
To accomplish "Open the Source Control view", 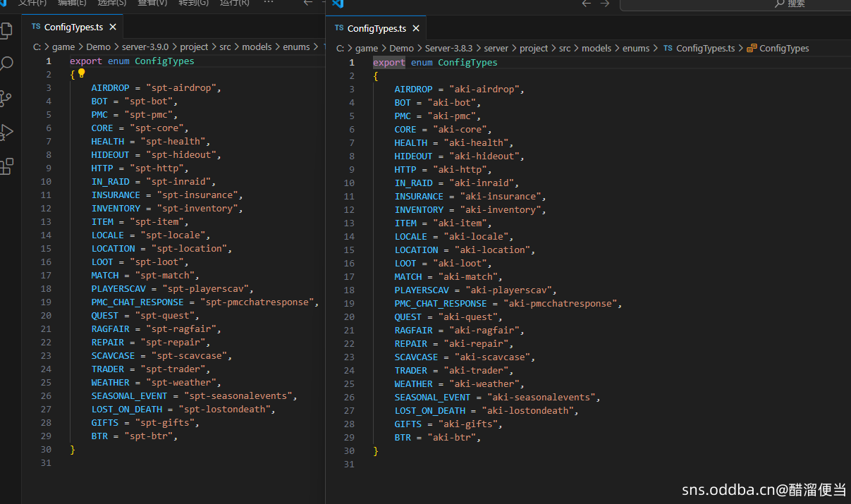I will (x=6, y=98).
